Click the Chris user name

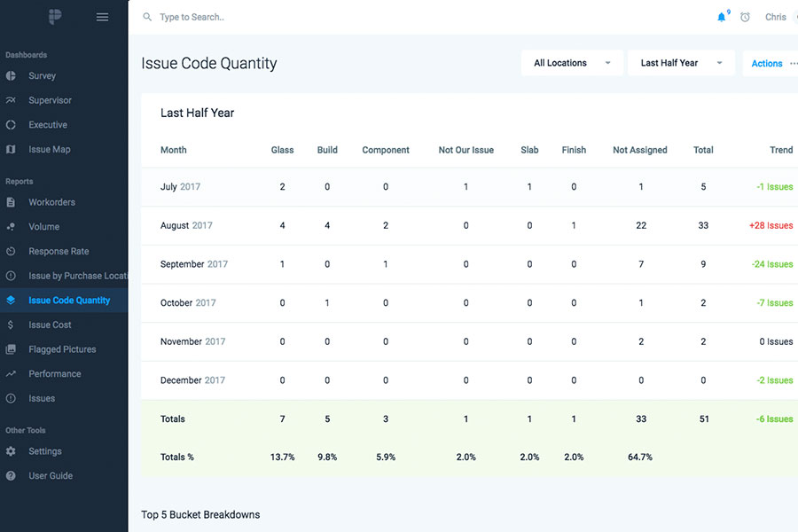click(775, 17)
